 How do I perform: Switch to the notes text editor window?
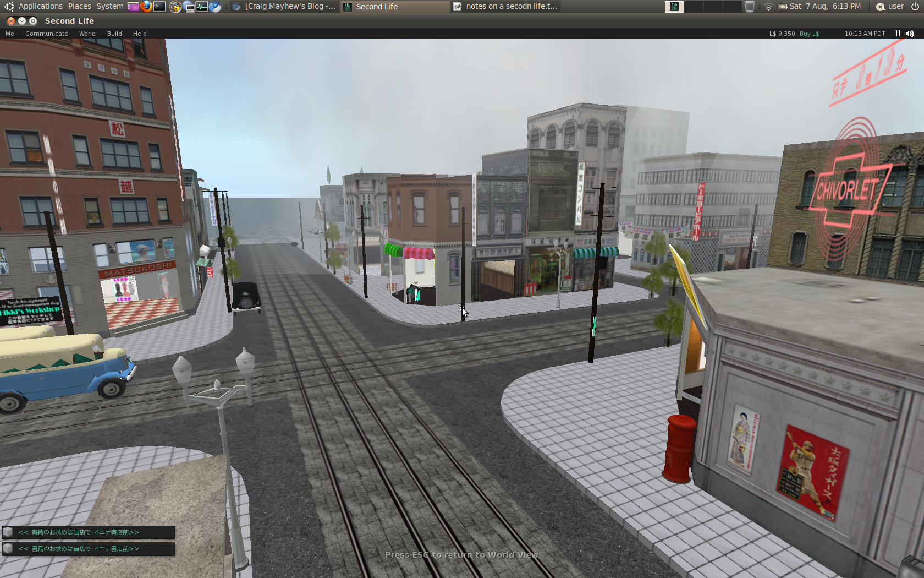tap(506, 7)
